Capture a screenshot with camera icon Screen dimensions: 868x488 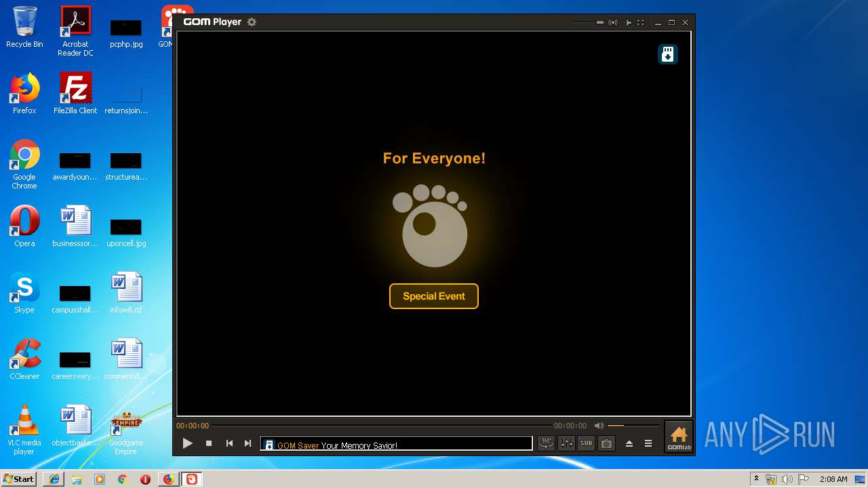click(x=606, y=443)
